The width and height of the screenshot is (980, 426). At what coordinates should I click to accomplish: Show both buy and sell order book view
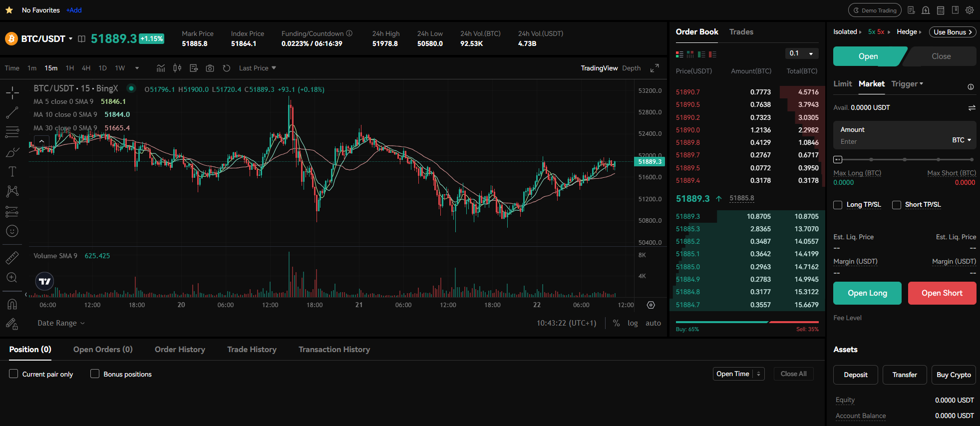(679, 54)
